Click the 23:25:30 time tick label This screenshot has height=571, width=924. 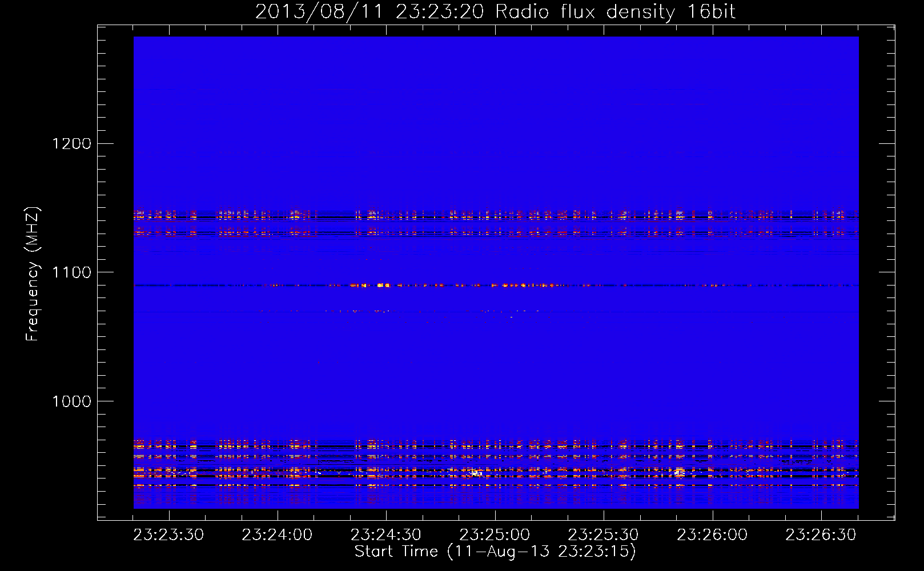click(x=603, y=535)
